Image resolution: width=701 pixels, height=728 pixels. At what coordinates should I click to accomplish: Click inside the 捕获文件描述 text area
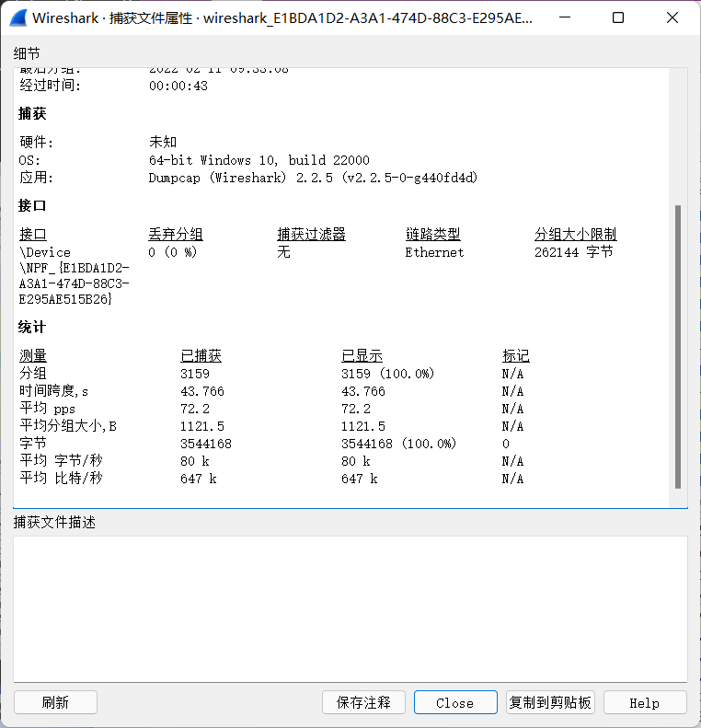[350, 609]
